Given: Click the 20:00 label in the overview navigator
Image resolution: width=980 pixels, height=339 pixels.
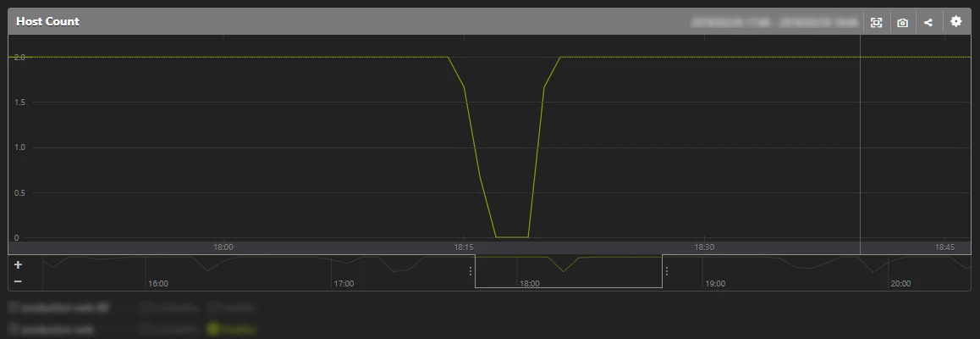Looking at the screenshot, I should 900,283.
